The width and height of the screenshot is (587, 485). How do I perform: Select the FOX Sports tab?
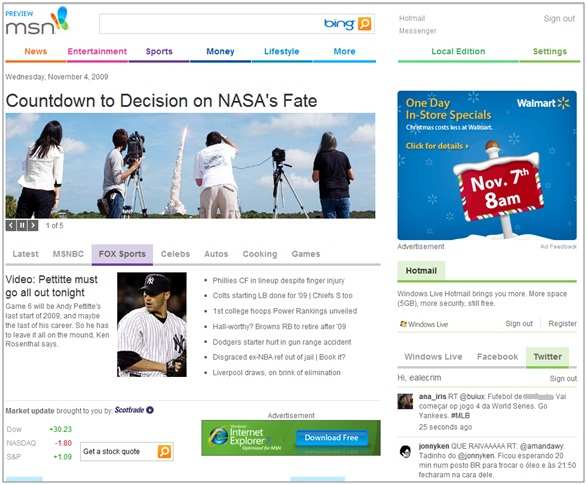[x=122, y=254]
